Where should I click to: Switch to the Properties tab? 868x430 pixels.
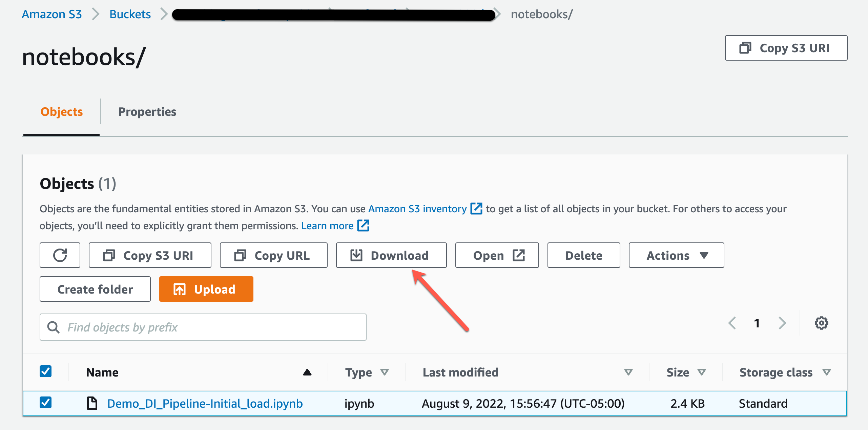coord(147,112)
